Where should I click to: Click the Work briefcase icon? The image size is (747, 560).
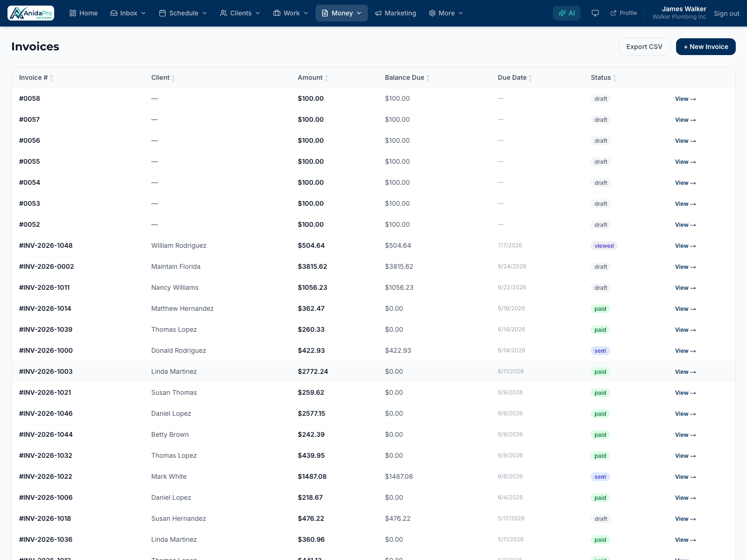(277, 13)
